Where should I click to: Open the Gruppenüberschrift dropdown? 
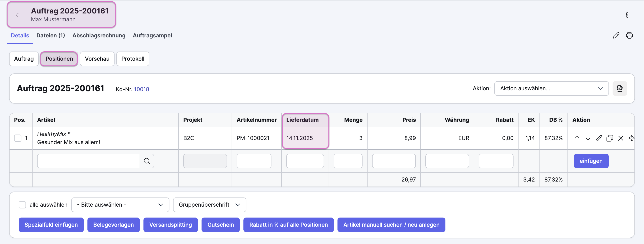click(209, 205)
